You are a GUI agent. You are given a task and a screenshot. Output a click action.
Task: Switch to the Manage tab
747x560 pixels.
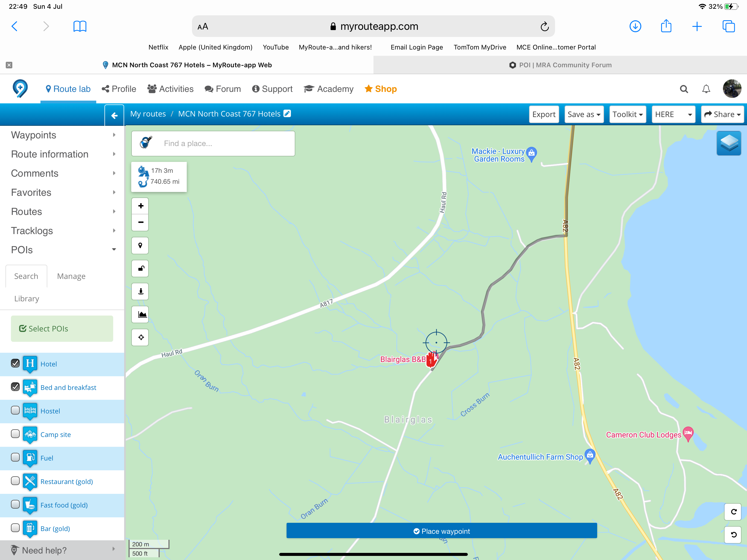pyautogui.click(x=71, y=276)
